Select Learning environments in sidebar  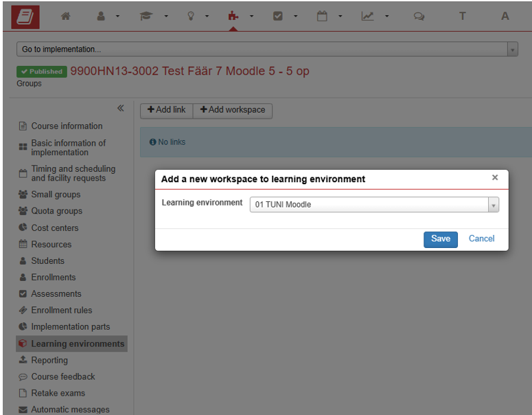coord(71,344)
